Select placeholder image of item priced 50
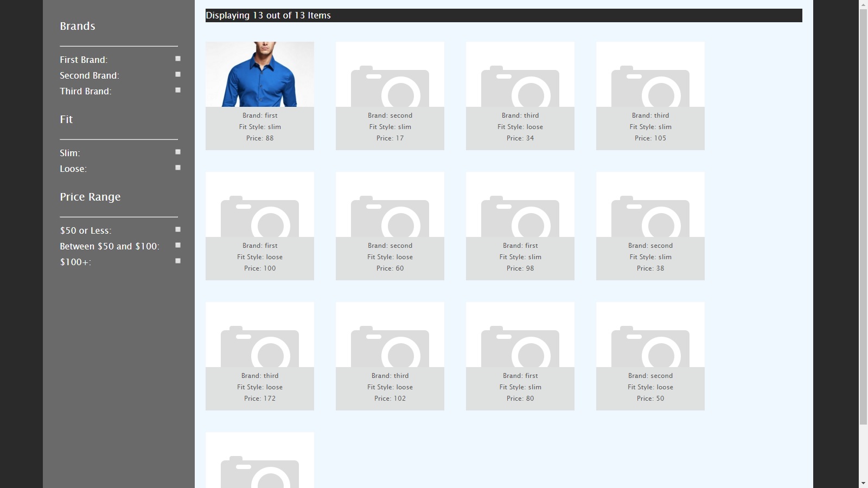Image resolution: width=868 pixels, height=488 pixels. (x=650, y=335)
